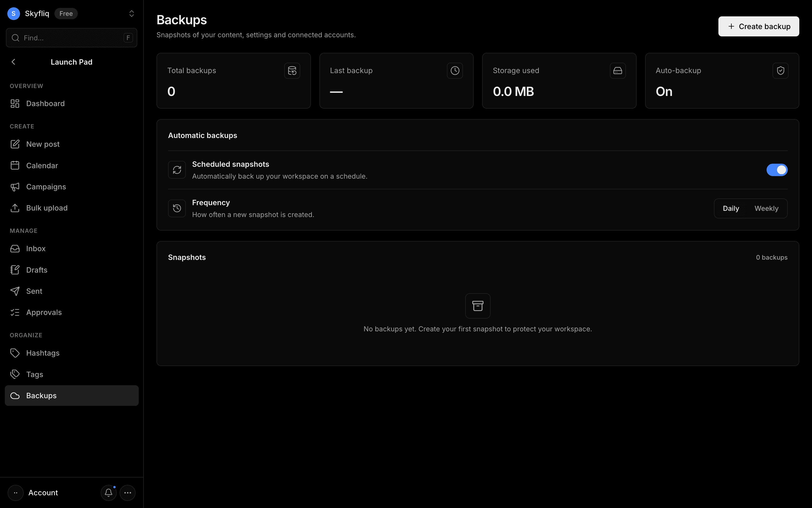Select the Campaigns megaphone icon
Viewport: 812px width, 508px height.
[15, 187]
